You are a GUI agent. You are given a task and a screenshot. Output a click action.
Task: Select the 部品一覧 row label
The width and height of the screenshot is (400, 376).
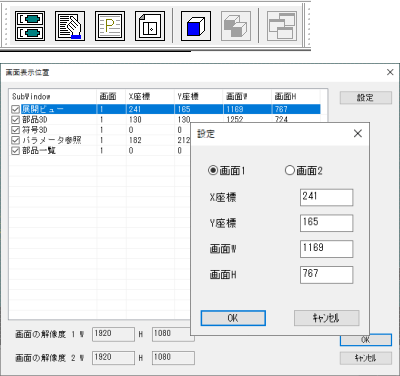pos(39,150)
